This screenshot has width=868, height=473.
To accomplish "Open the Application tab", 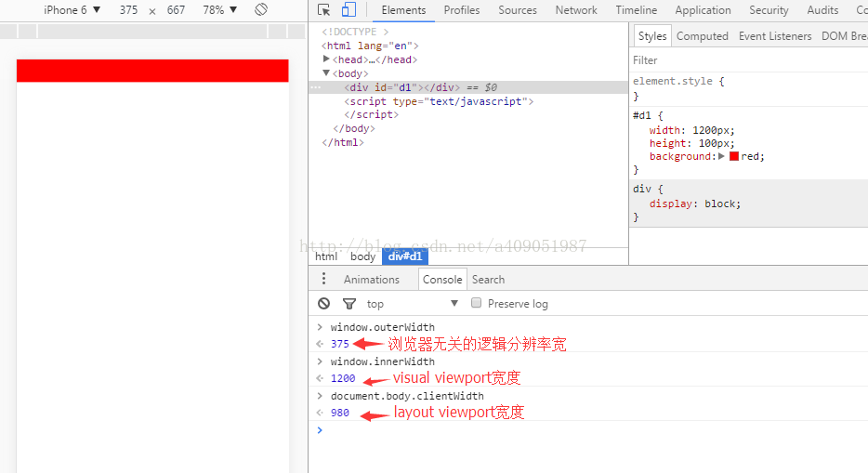I will coord(703,10).
